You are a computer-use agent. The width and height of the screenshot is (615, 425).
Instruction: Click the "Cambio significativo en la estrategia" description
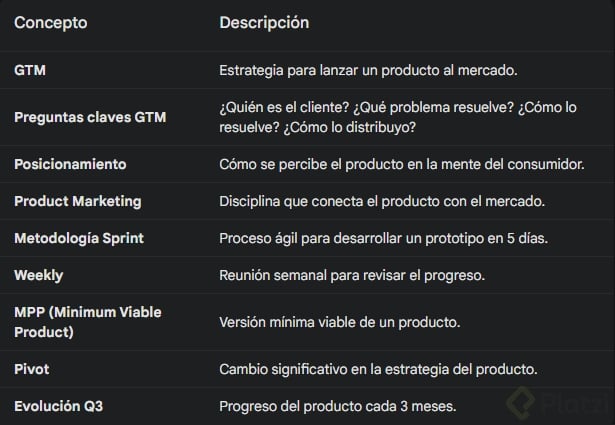pos(378,369)
